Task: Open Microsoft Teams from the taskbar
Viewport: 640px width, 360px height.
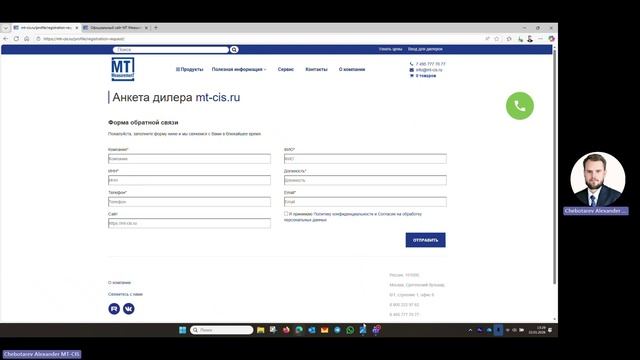Action: [376, 330]
